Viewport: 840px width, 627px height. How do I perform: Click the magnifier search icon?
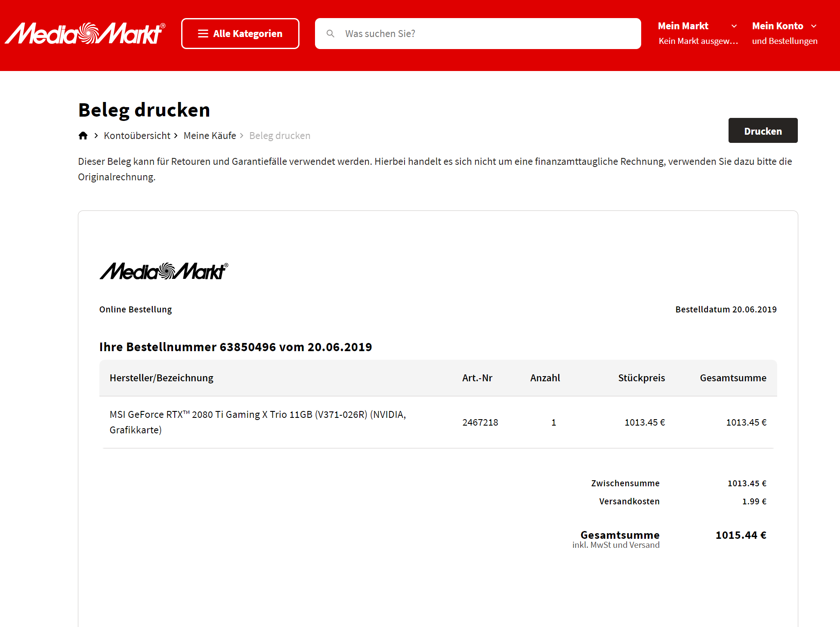(330, 34)
